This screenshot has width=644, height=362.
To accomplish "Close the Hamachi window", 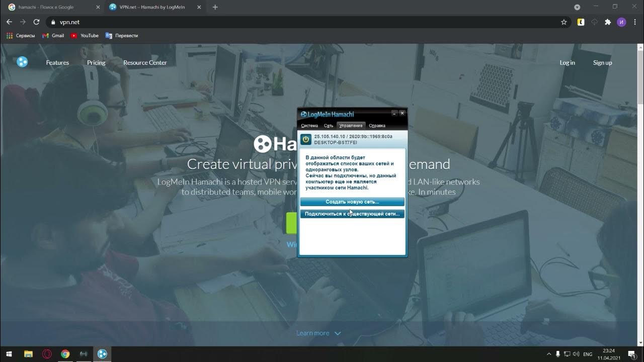I will [x=402, y=113].
